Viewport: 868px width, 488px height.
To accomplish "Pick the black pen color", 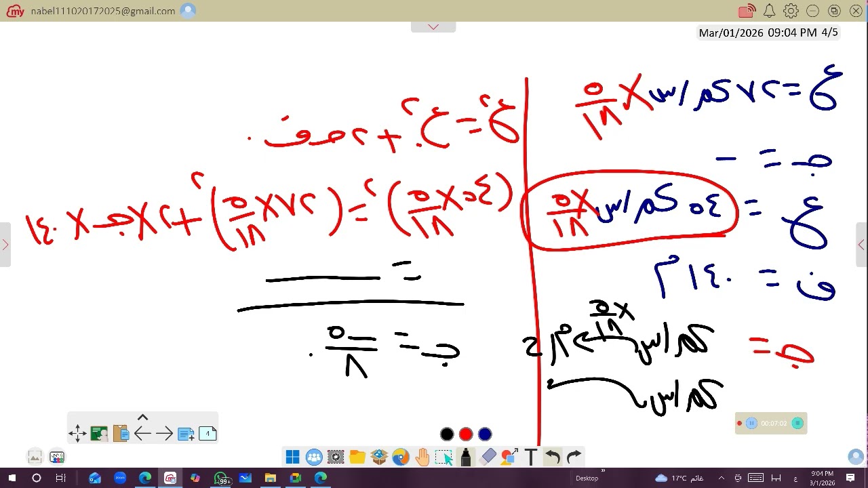I will click(447, 434).
